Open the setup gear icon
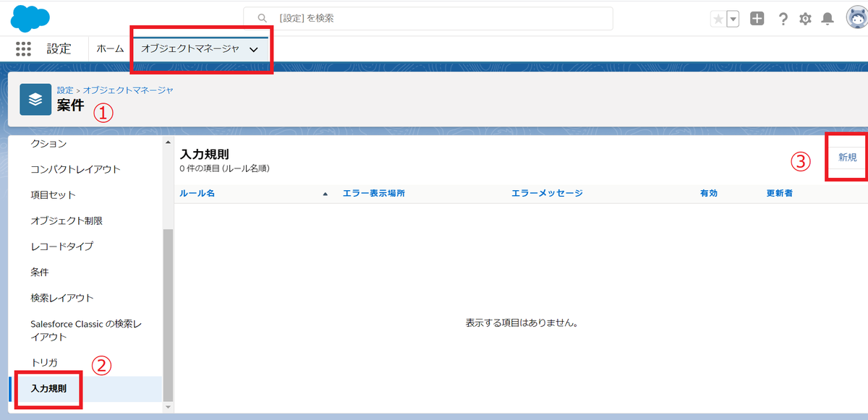 click(x=805, y=19)
